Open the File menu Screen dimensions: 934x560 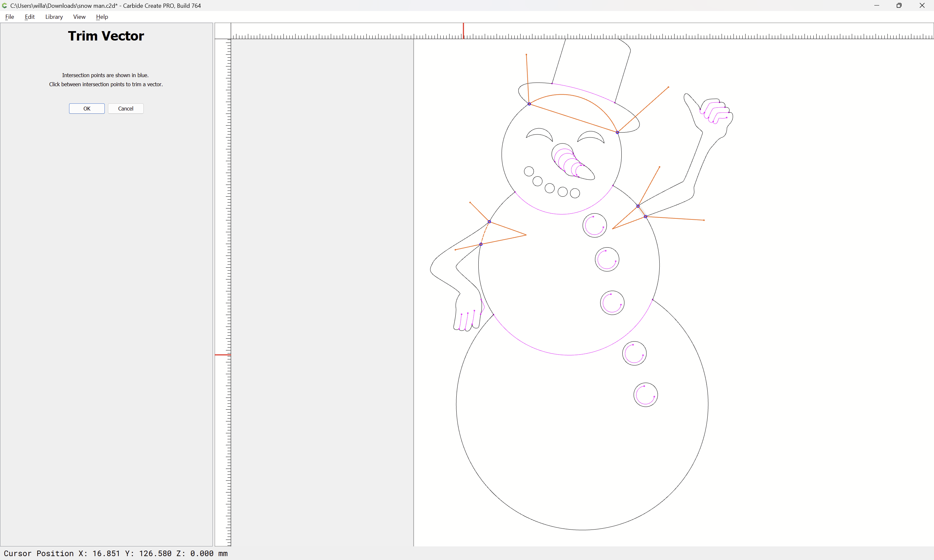point(9,17)
